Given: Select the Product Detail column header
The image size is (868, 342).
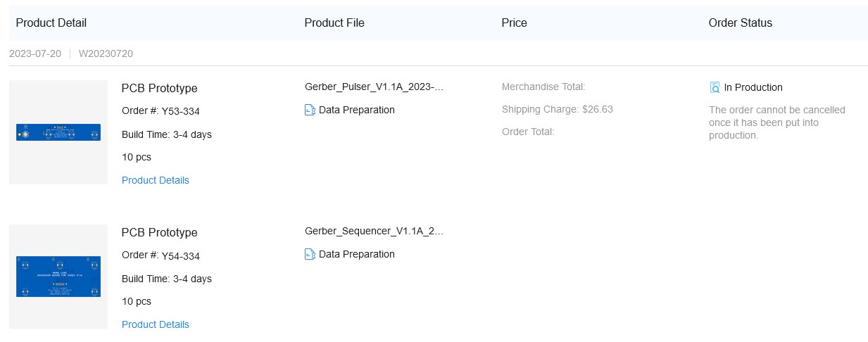Looking at the screenshot, I should (x=51, y=23).
